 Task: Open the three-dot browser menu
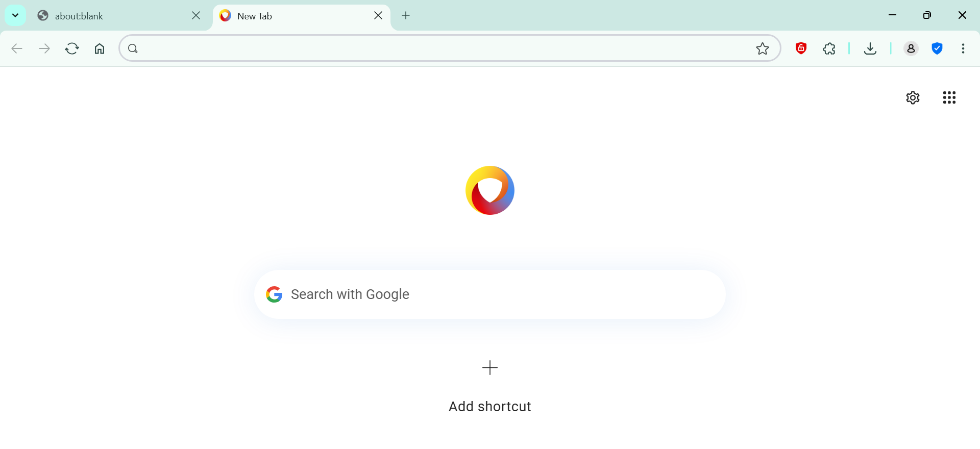point(963,48)
